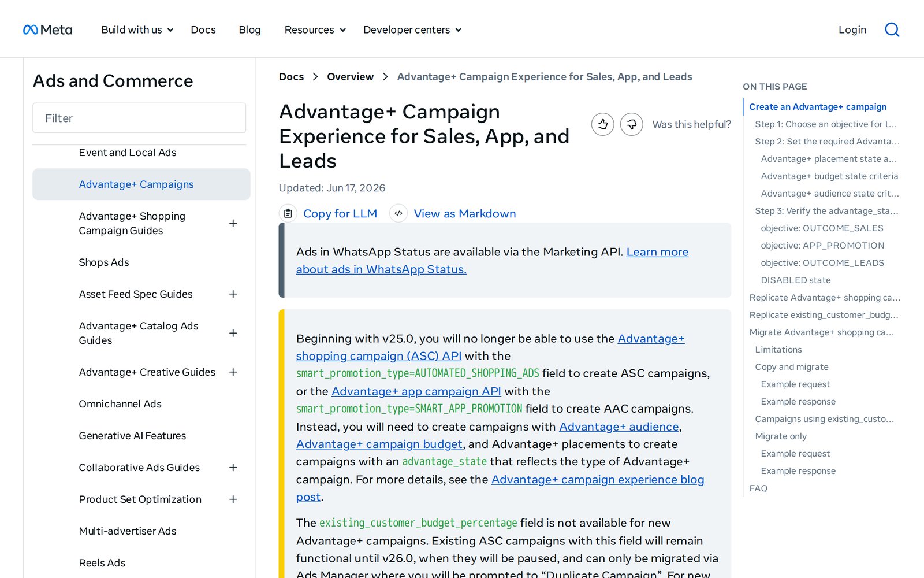Open Shops Ads sidebar item
Screen dimensions: 924x578
104,262
